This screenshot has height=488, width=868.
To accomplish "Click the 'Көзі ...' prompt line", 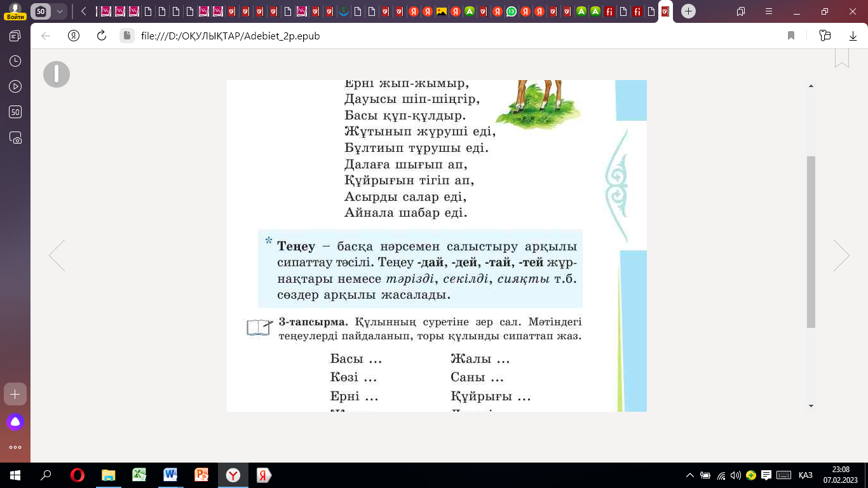I will click(353, 378).
